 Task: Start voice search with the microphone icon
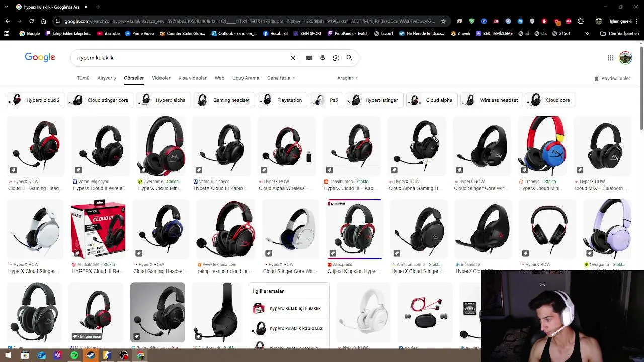[323, 58]
